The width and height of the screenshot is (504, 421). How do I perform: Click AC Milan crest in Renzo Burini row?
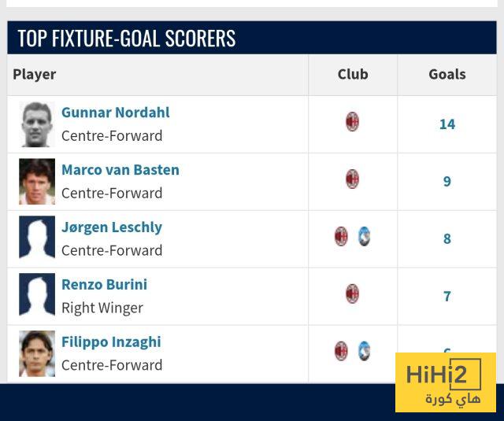tap(352, 294)
